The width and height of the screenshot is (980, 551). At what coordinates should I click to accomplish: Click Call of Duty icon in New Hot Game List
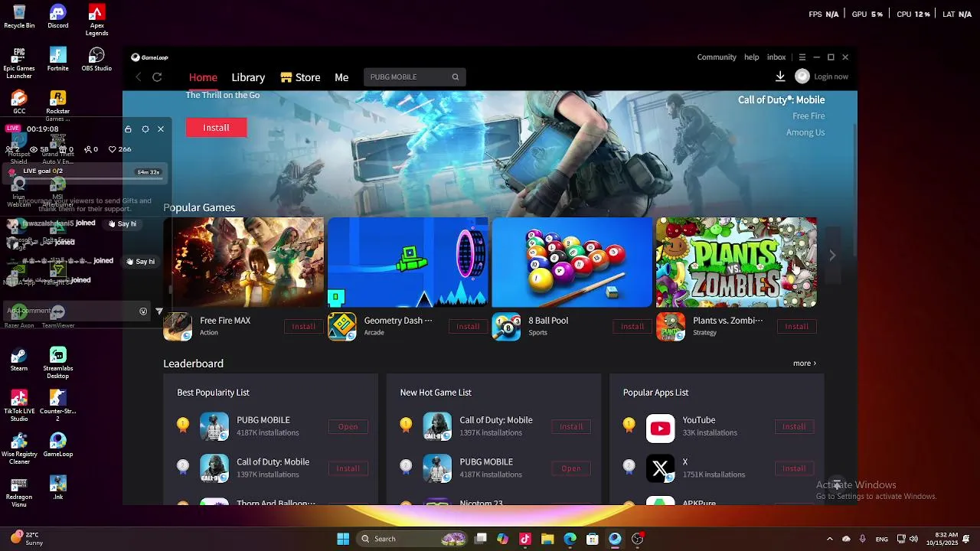coord(437,427)
